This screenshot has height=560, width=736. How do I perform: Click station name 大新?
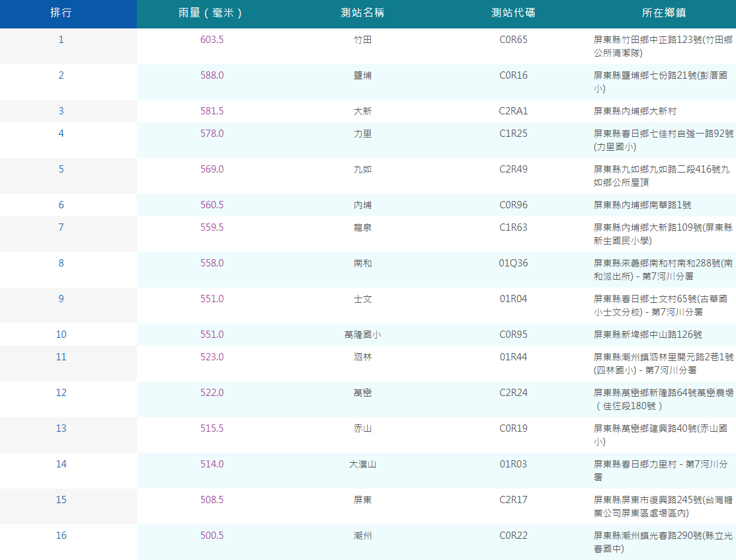pyautogui.click(x=362, y=111)
